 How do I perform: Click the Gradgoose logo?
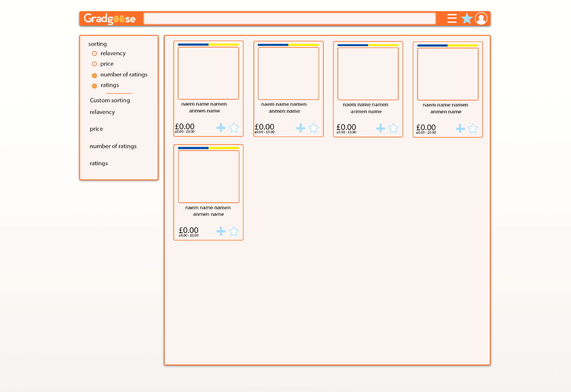[x=110, y=19]
